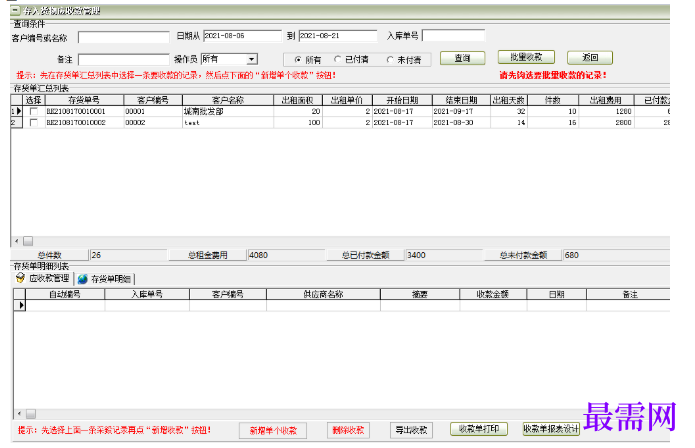Click the 返回 button
The height and width of the screenshot is (448, 695).
(x=590, y=58)
